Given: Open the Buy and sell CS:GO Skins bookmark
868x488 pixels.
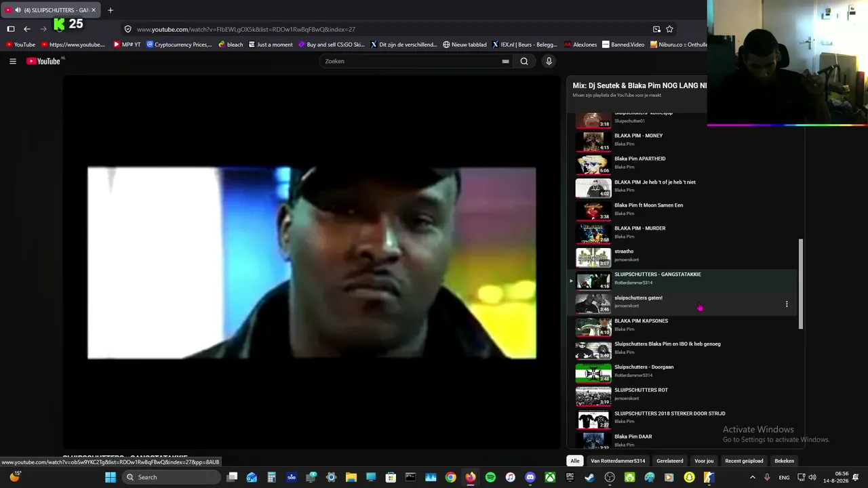Looking at the screenshot, I should 331,45.
